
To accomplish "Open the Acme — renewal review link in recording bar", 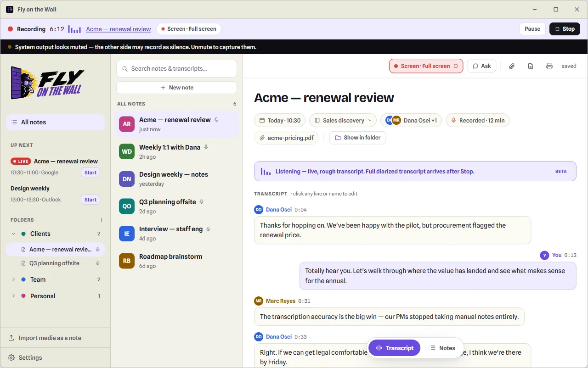I will [119, 29].
